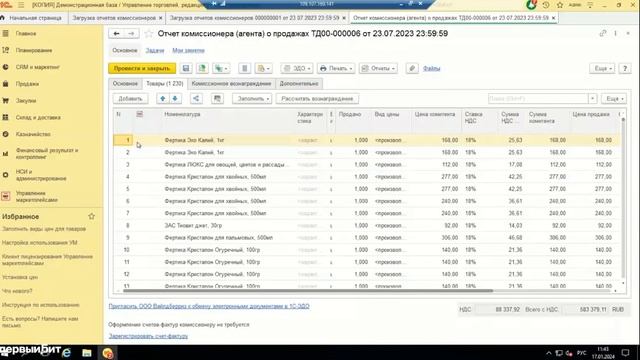Screen dimensions: 640x360
Task: Click Провести и закрыть button
Action: click(142, 68)
